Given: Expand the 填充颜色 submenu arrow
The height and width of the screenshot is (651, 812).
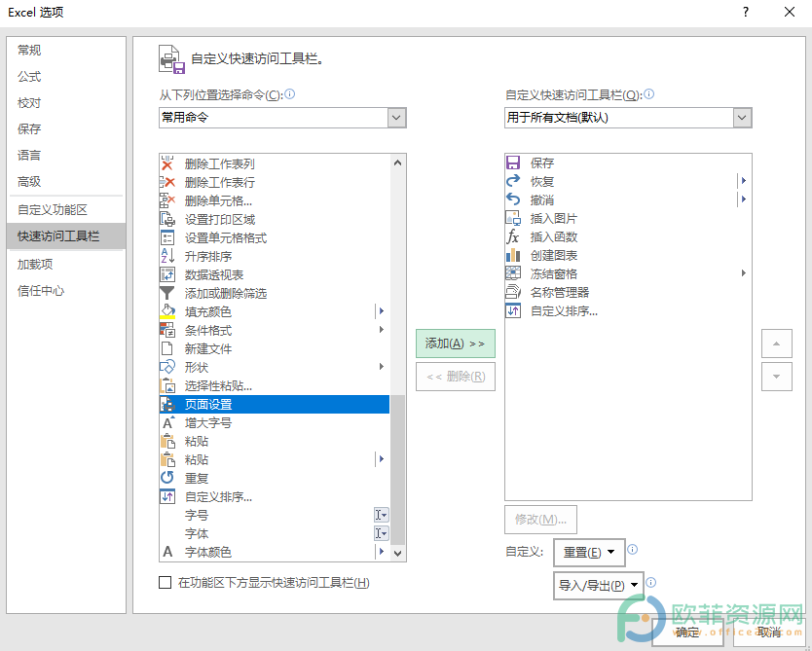Looking at the screenshot, I should (x=381, y=311).
